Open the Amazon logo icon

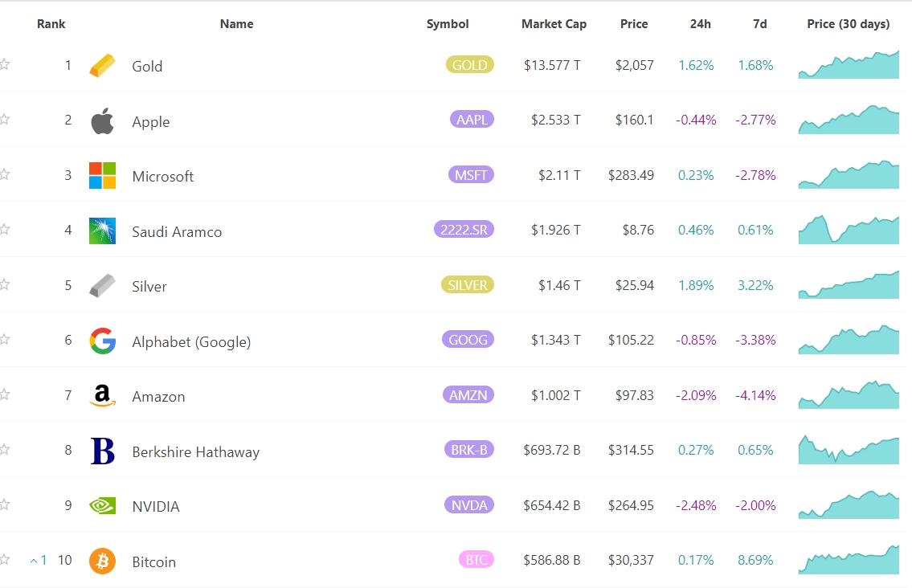coord(102,396)
